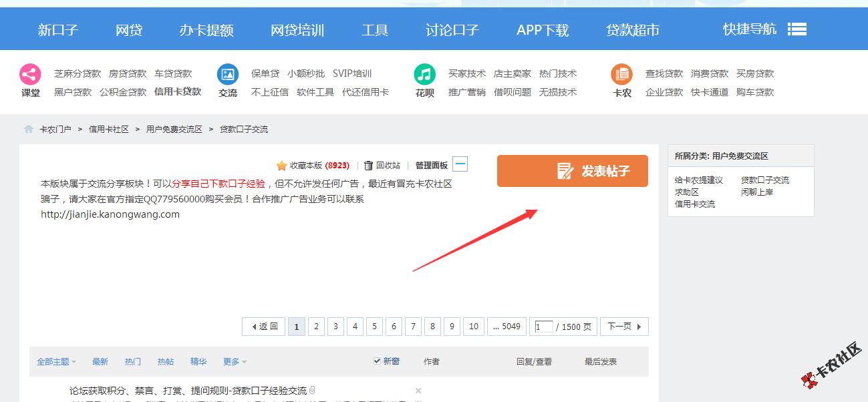This screenshot has width=868, height=402.
Task: Open the 网贷培训 navigation menu item
Action: coord(297,30)
